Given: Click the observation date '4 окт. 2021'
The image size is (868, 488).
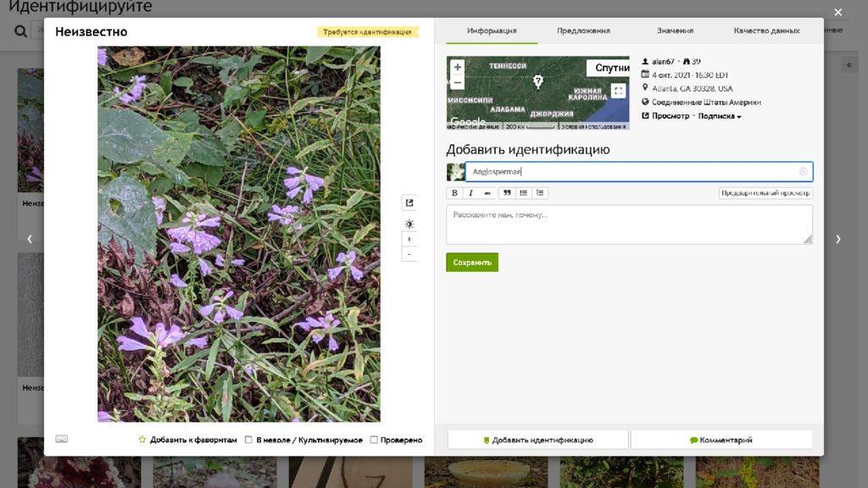Looking at the screenshot, I should point(670,75).
